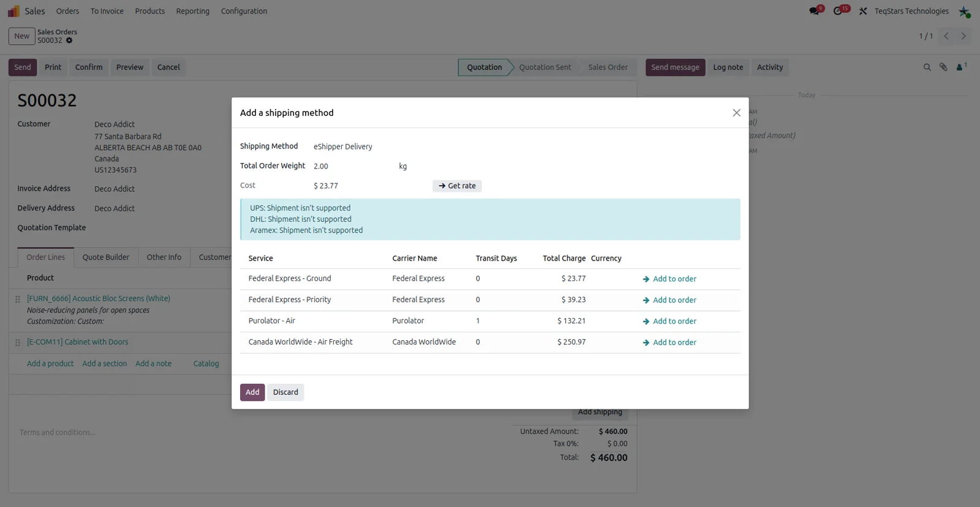Click the Send quotation button
The image size is (980, 507).
(23, 67)
